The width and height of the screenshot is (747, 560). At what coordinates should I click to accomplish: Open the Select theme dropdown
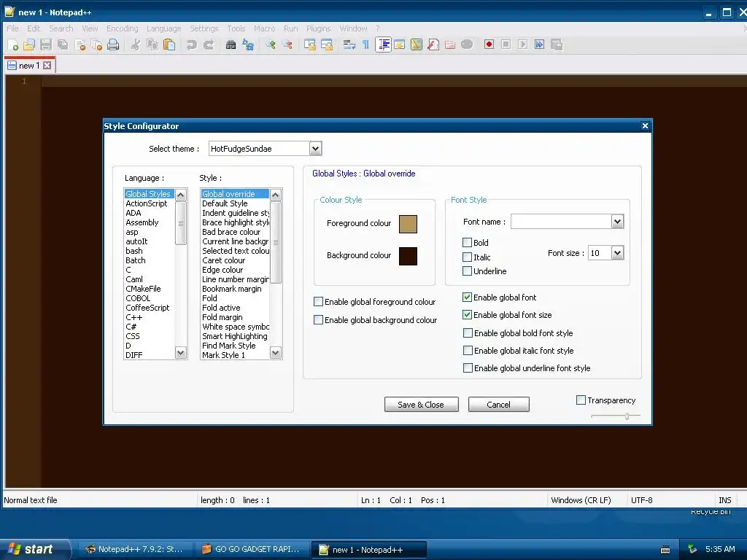tap(315, 149)
